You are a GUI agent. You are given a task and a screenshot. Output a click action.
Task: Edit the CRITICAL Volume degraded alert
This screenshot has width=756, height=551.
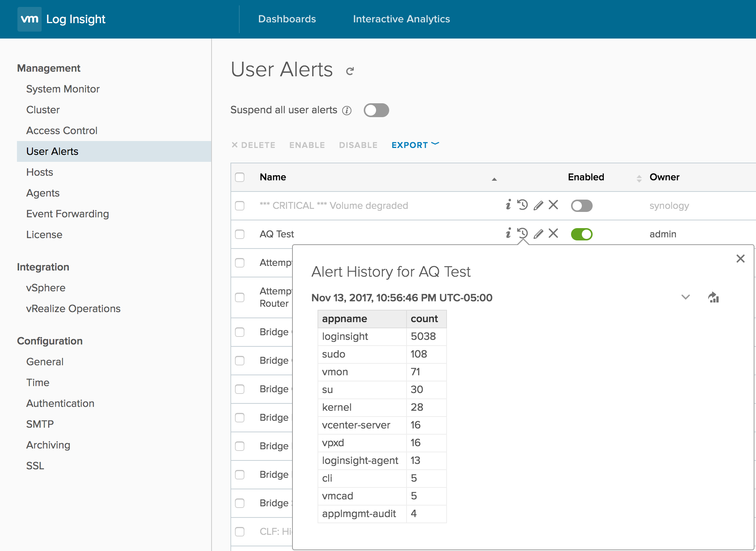pyautogui.click(x=538, y=205)
